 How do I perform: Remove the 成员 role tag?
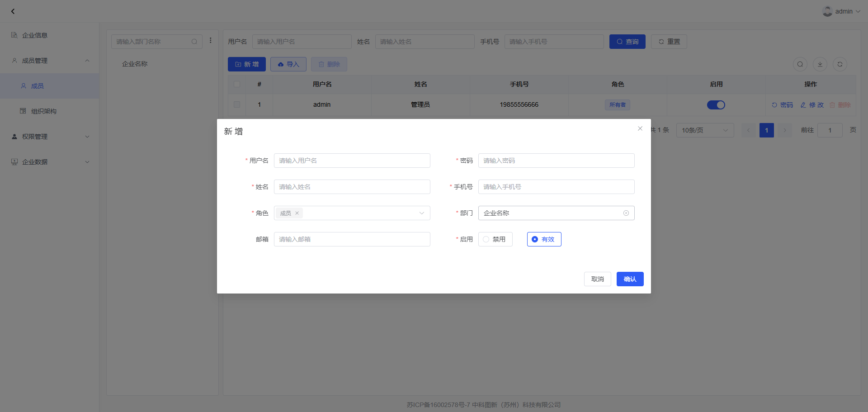point(297,213)
